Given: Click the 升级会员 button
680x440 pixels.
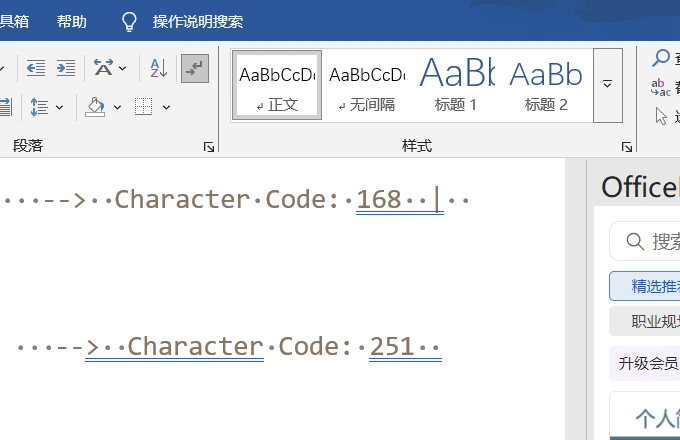Looking at the screenshot, I should 645,363.
